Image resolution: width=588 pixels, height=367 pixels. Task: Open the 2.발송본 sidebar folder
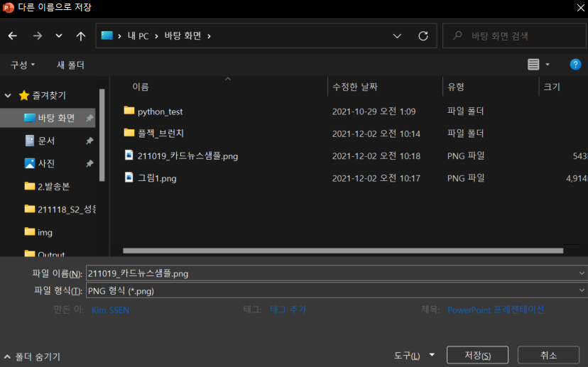[53, 186]
